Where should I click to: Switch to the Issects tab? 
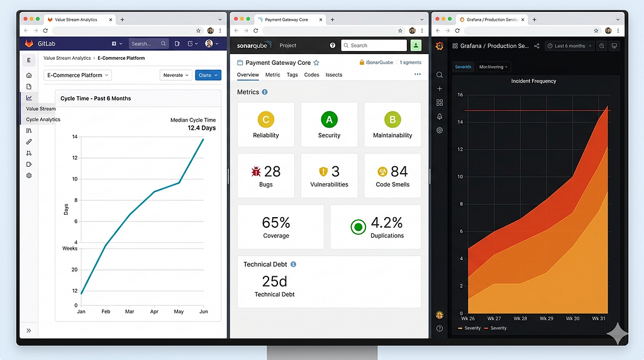[334, 75]
